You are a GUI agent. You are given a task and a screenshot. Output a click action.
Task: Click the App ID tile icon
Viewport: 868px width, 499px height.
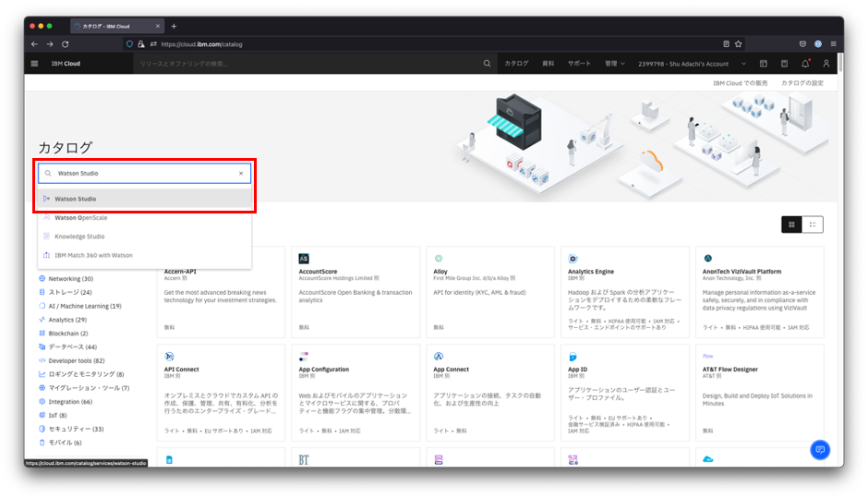573,357
